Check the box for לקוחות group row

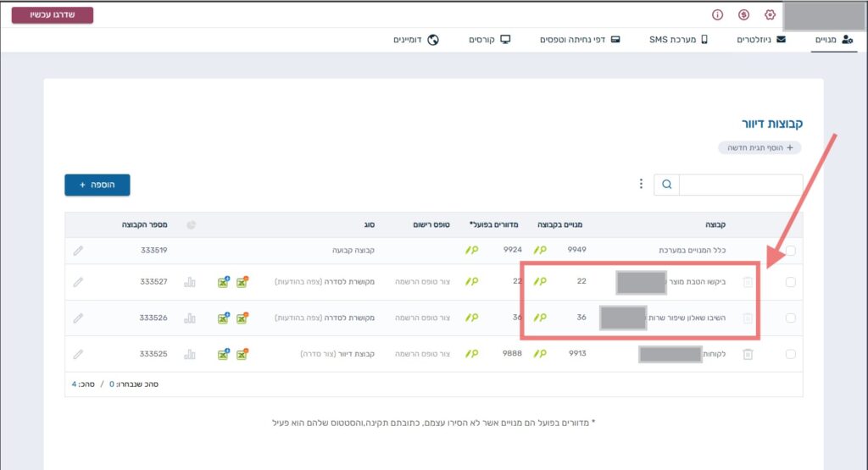[x=790, y=354]
